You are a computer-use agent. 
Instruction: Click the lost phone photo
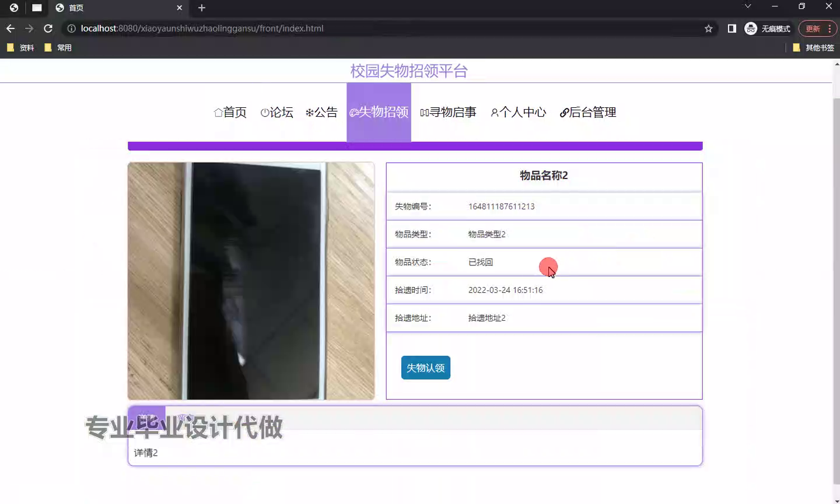251,281
